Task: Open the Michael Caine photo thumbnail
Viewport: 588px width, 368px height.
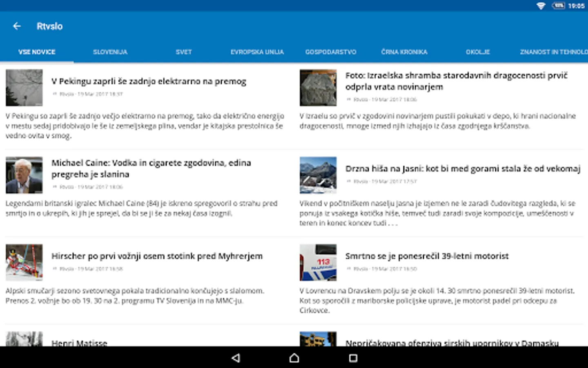Action: point(24,175)
